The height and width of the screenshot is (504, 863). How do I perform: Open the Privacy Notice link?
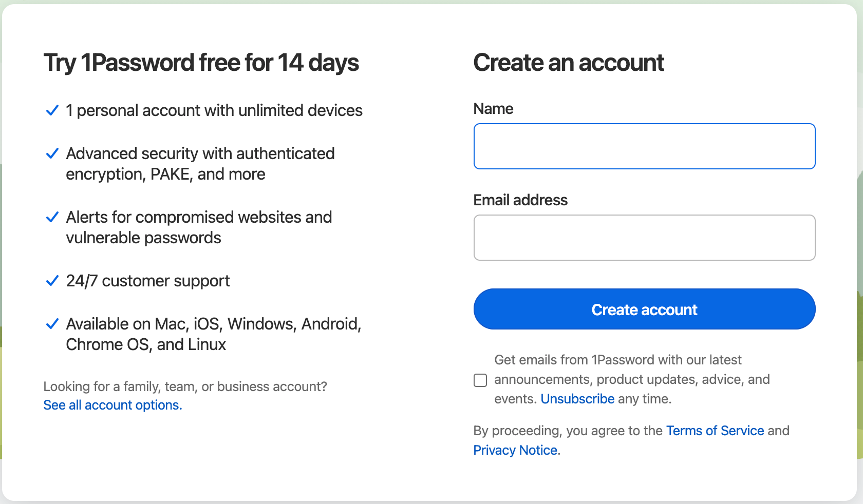(x=515, y=450)
